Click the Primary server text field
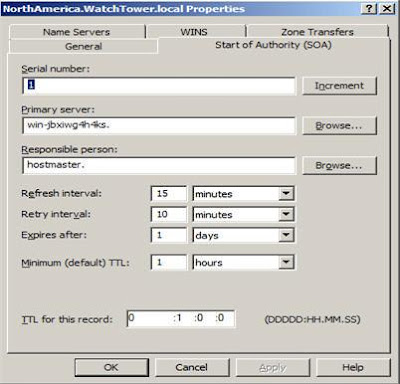400x384 pixels. 159,126
